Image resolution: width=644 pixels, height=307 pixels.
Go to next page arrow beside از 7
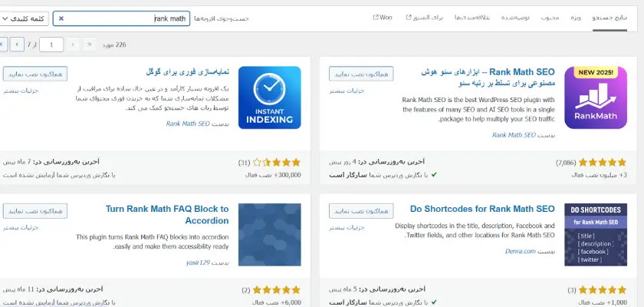coord(17,45)
